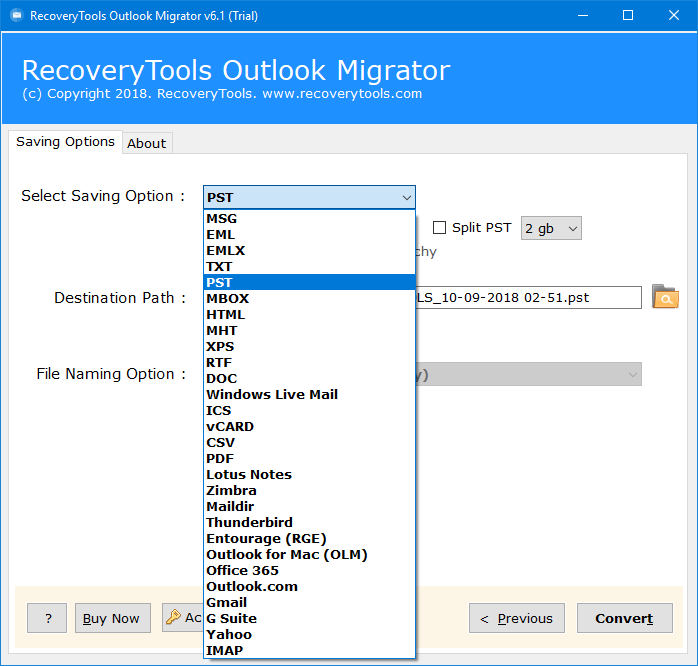This screenshot has width=698, height=666.
Task: Enable the Split PST checkbox
Action: click(439, 227)
